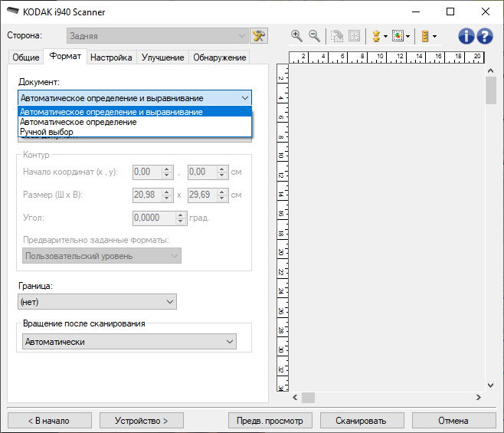
Task: Zoom in on the preview
Action: coord(296,36)
